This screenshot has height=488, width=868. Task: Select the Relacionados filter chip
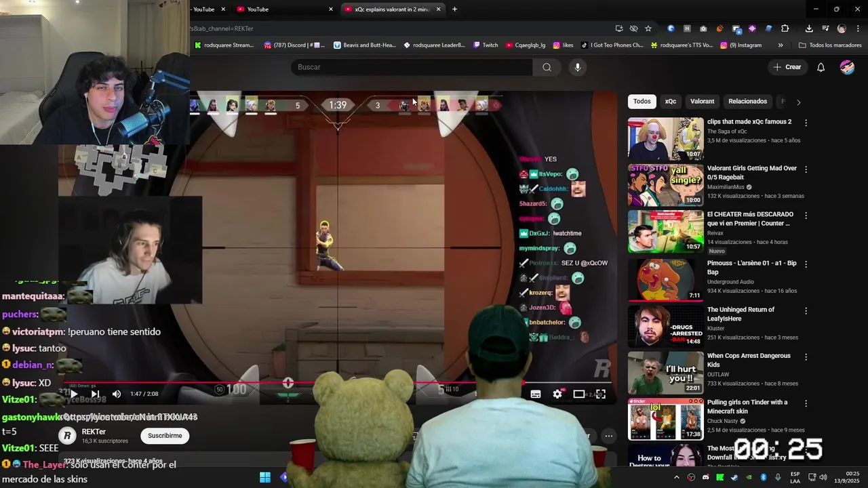pos(747,102)
